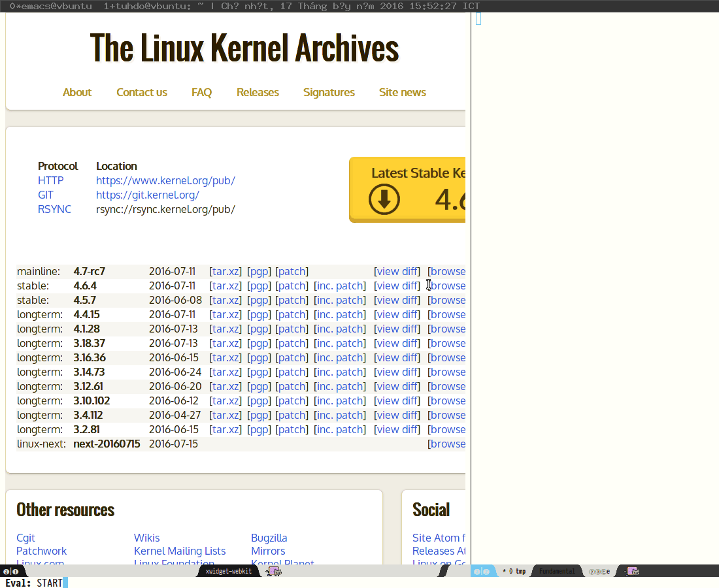This screenshot has width=719, height=588.
Task: Open the HTTP protocol link
Action: tap(50, 180)
